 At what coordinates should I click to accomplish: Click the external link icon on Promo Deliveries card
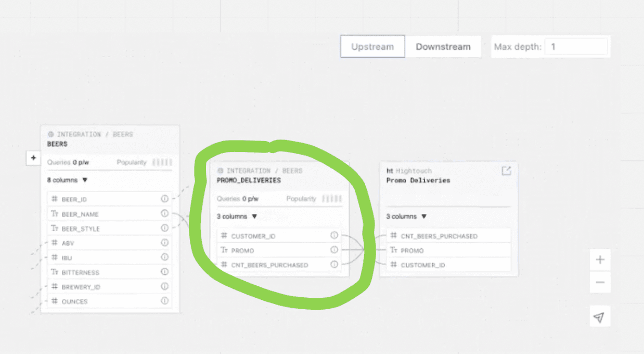click(506, 171)
